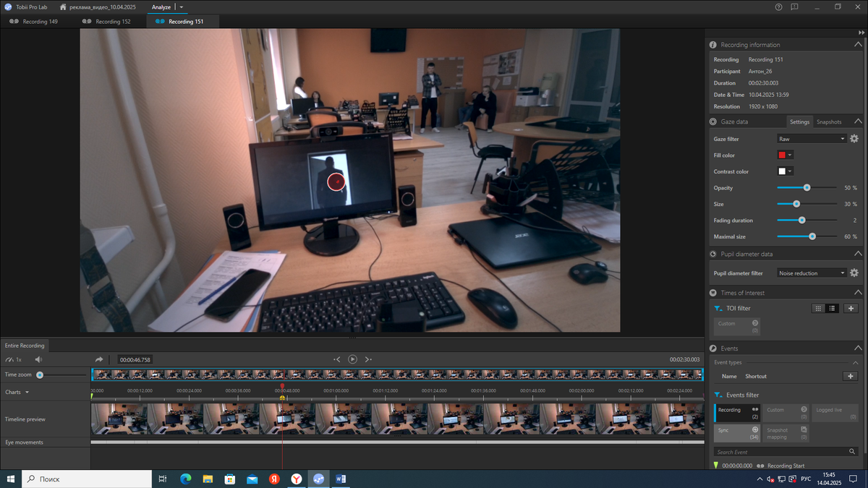Click the Times of Interest section icon
Viewport: 868px width, 488px height.
(713, 293)
